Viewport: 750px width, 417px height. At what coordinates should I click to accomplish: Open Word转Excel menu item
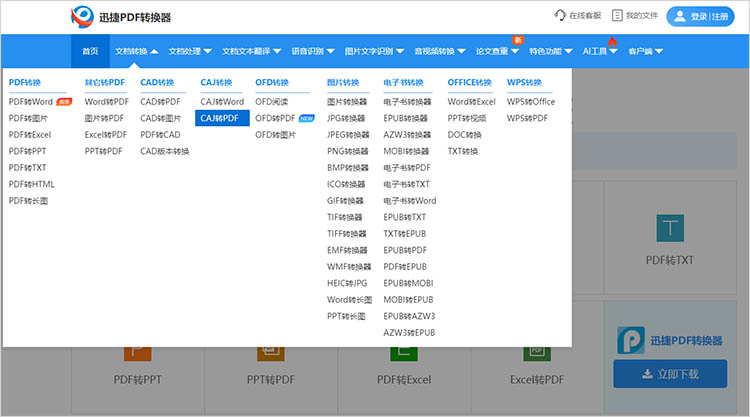pyautogui.click(x=472, y=102)
